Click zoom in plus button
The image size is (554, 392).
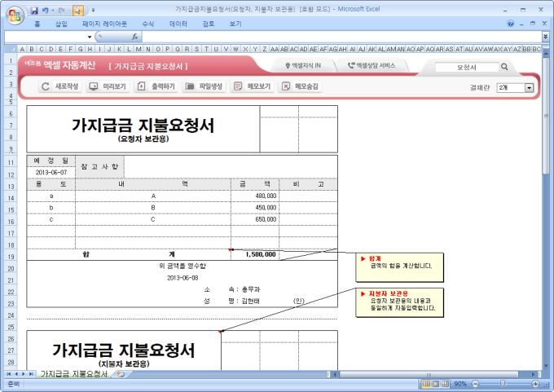tap(535, 384)
